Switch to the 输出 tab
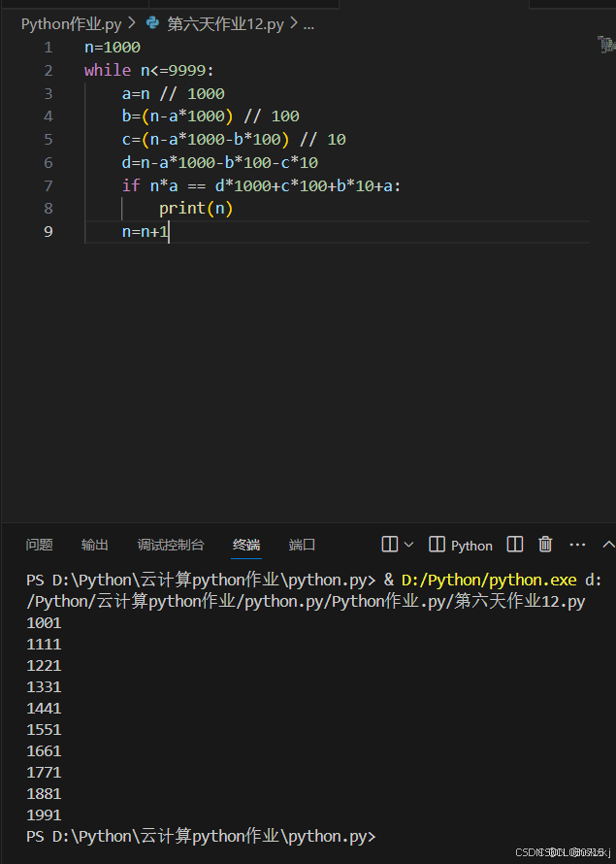Screen dimensions: 616x864 (x=95, y=545)
